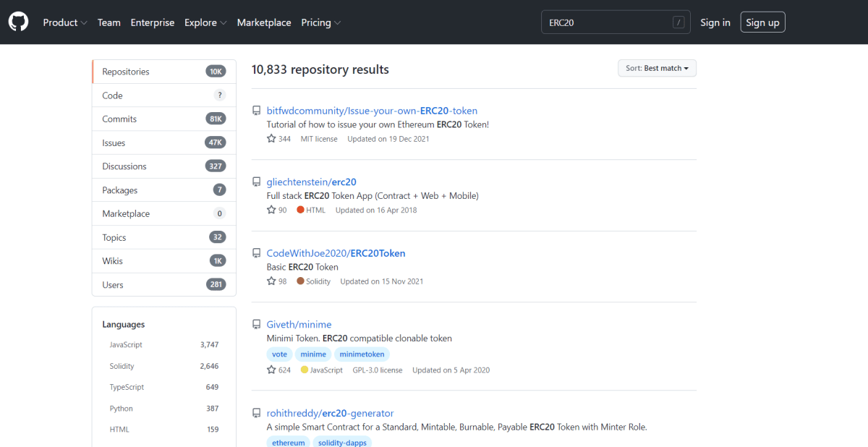
Task: Click the minimetoken topic tag
Action: [x=362, y=354]
